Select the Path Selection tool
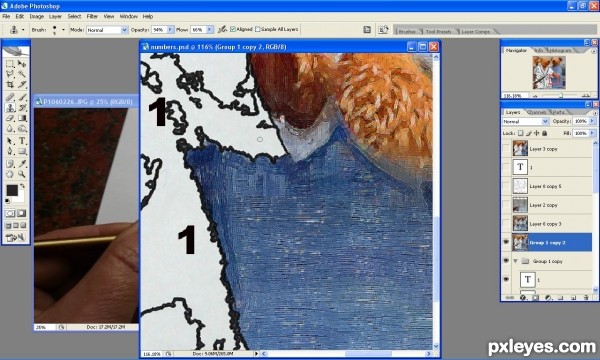 coord(10,141)
